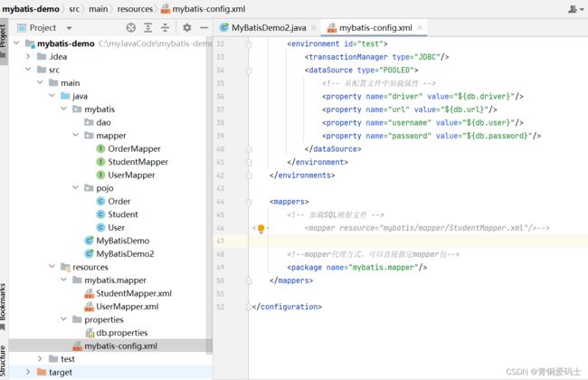Click the Project tree vertical scrollbar

209,195
